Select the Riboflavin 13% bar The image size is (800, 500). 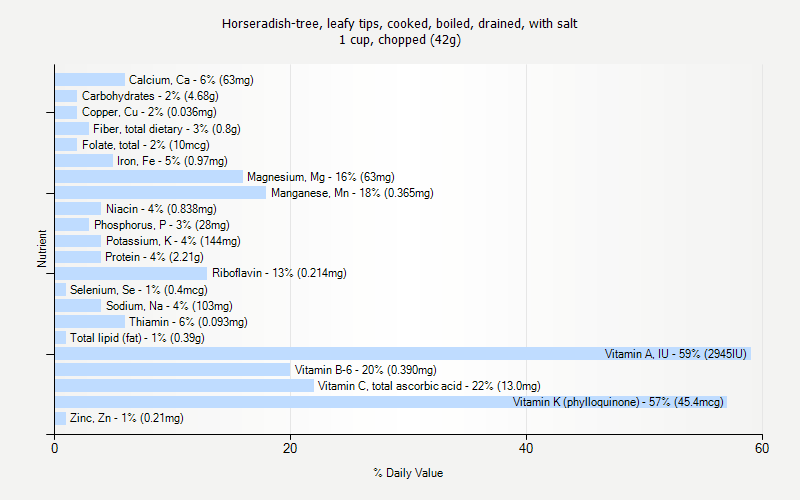[x=130, y=273]
